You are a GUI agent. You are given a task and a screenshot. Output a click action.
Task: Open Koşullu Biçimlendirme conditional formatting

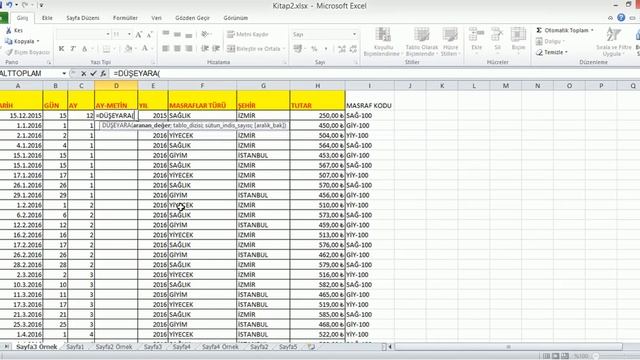(383, 42)
